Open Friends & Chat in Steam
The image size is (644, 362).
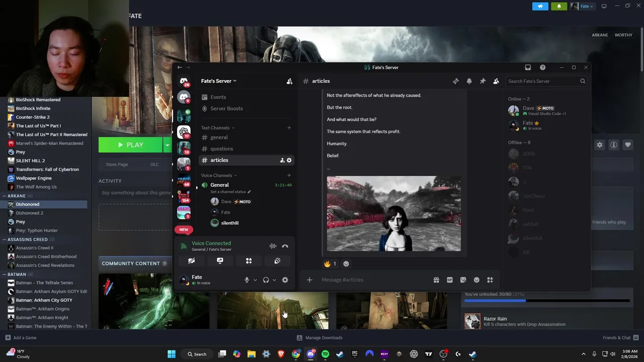tap(620, 338)
